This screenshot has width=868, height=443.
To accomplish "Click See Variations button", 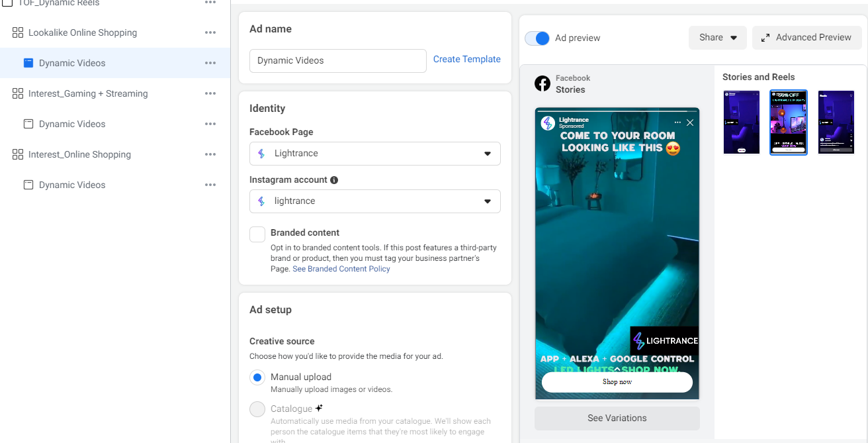I will 617,418.
